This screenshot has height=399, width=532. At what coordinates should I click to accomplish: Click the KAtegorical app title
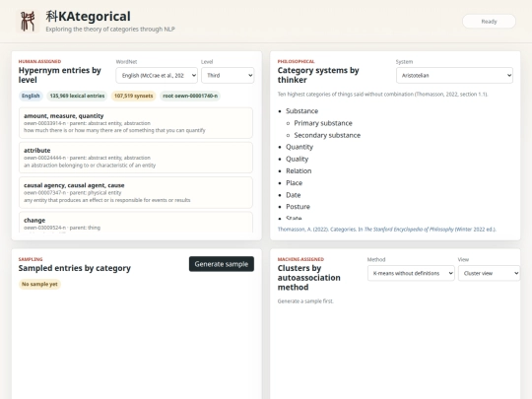click(89, 17)
